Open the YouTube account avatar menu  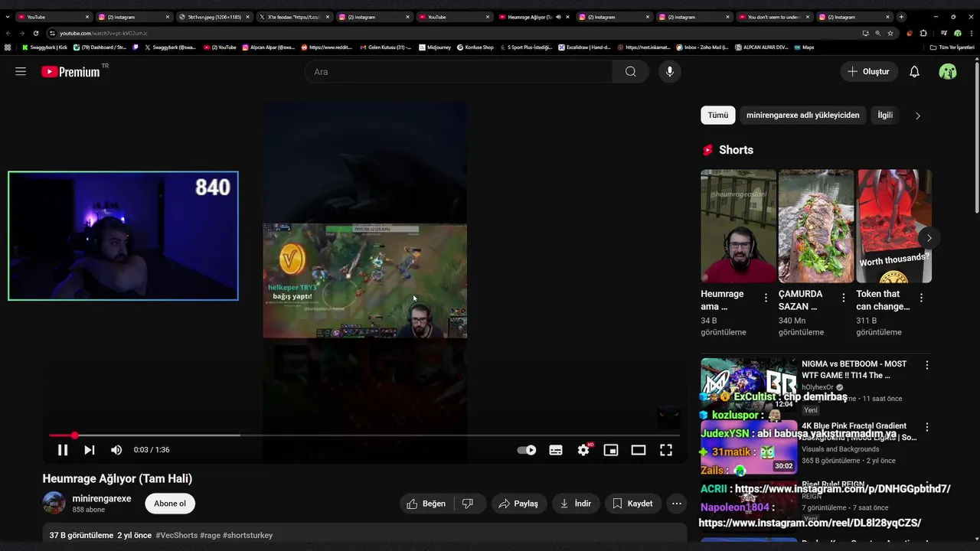click(x=948, y=71)
